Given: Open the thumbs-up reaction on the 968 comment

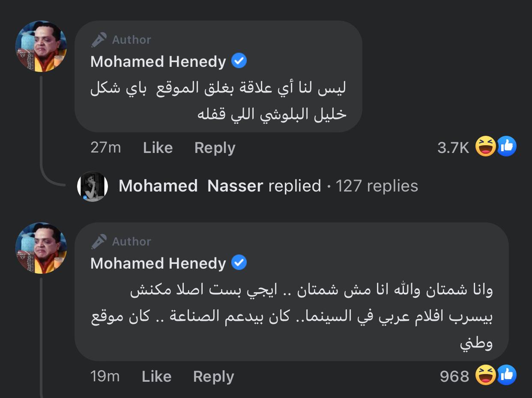Looking at the screenshot, I should coord(507,376).
